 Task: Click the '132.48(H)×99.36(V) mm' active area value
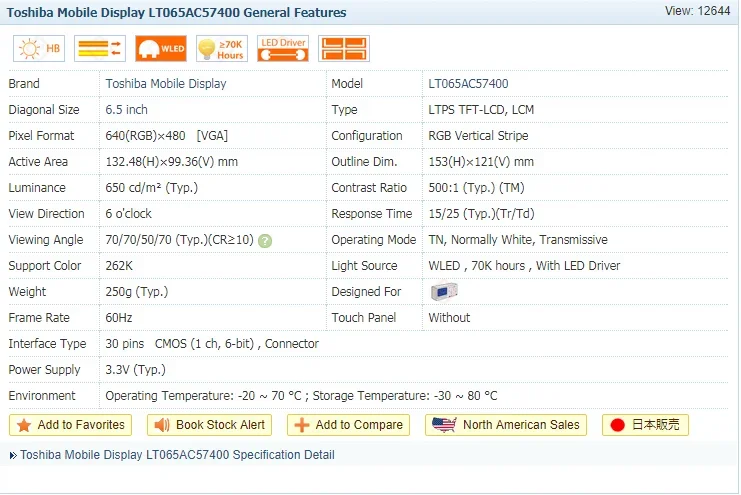(x=172, y=162)
